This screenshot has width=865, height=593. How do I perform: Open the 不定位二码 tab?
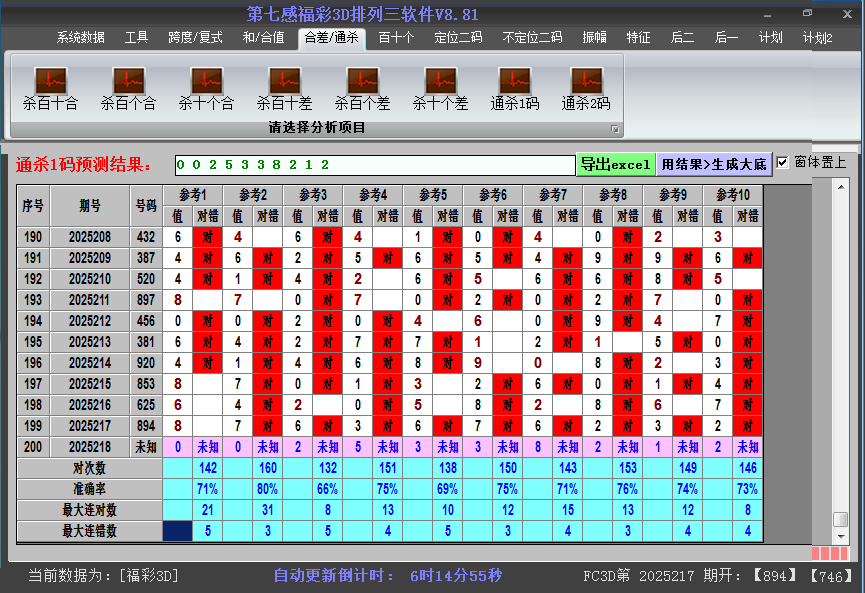532,38
